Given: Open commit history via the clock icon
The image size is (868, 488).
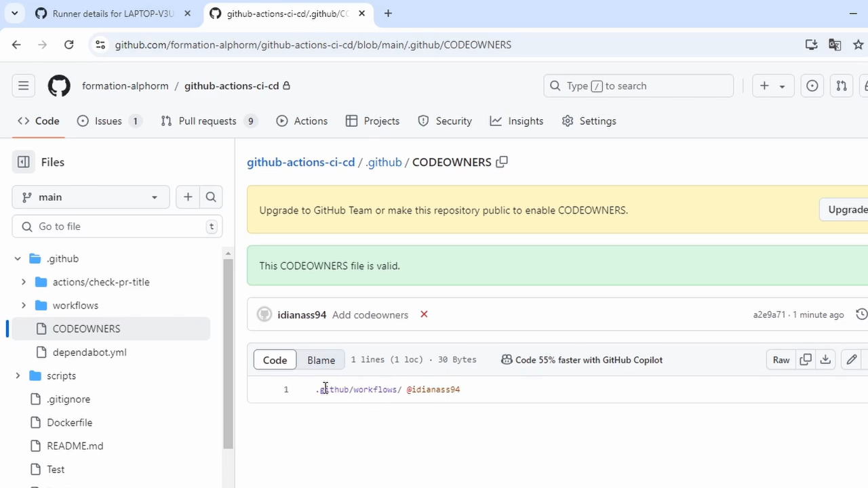Looking at the screenshot, I should 861,314.
